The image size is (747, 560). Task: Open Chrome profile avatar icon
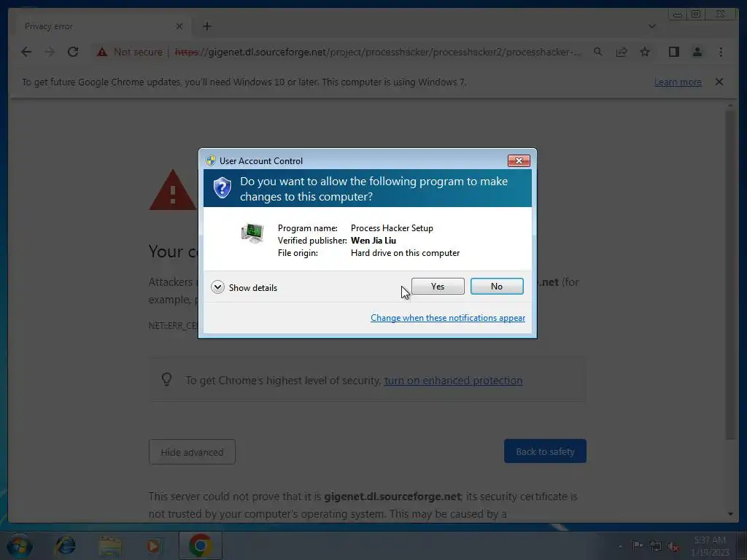coord(697,52)
